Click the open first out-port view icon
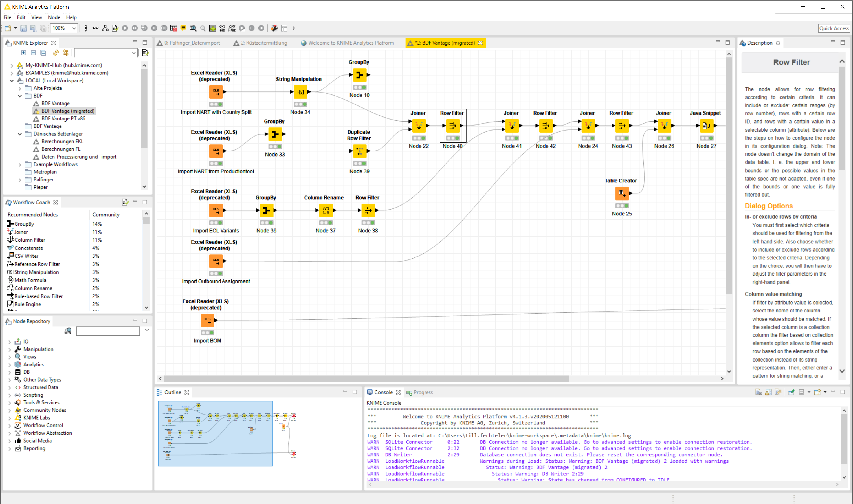The width and height of the screenshot is (853, 504). click(x=193, y=28)
